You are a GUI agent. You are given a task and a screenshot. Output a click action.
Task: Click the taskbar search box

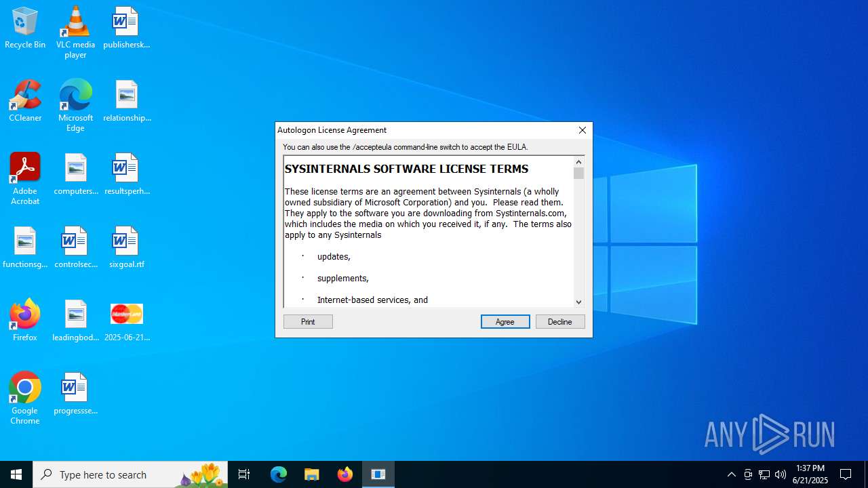coord(130,474)
